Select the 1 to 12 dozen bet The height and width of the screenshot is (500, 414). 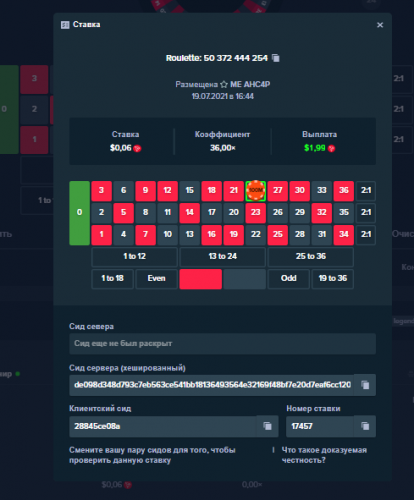click(x=134, y=257)
